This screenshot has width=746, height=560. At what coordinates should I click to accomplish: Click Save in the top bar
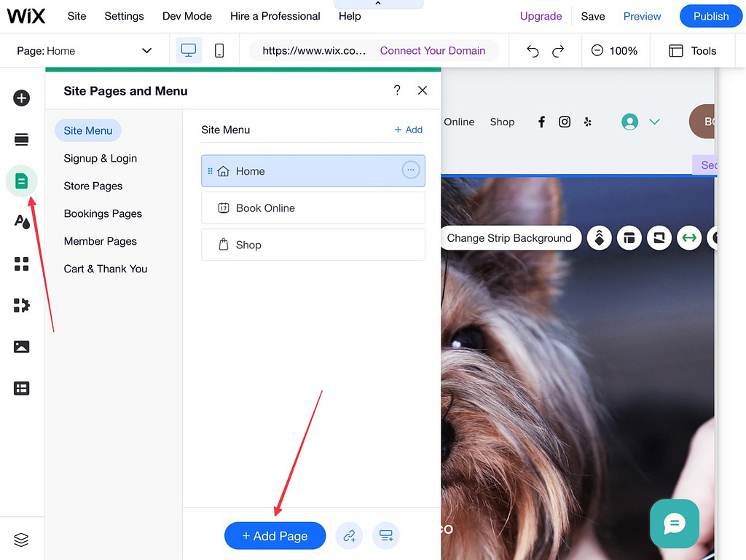pos(593,16)
